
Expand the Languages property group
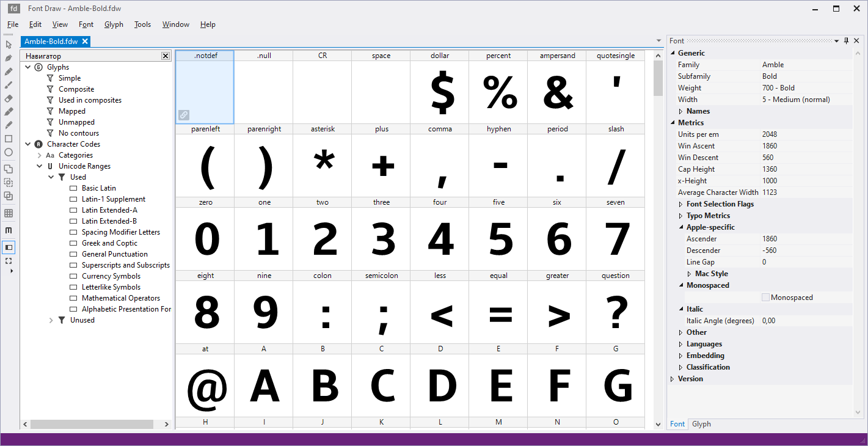[681, 344]
